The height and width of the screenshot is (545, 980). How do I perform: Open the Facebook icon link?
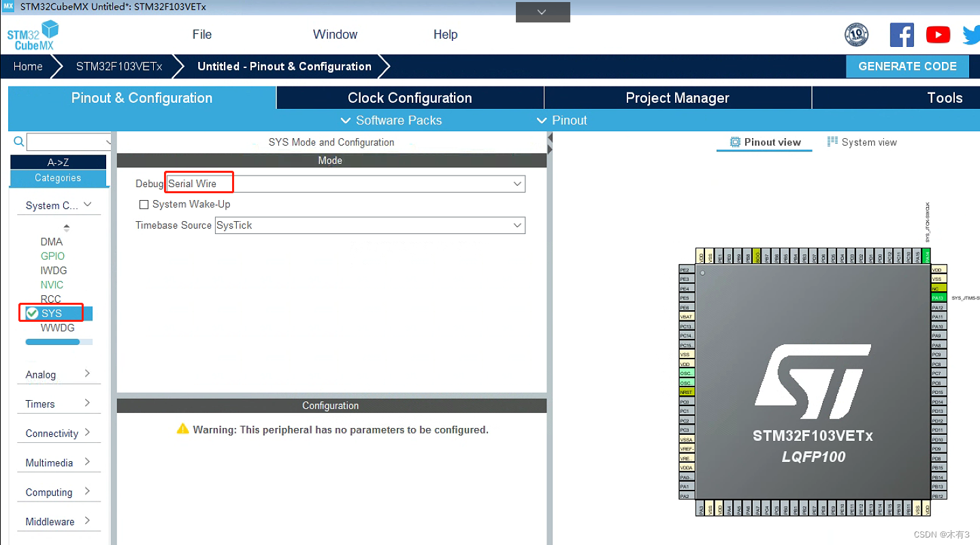902,35
